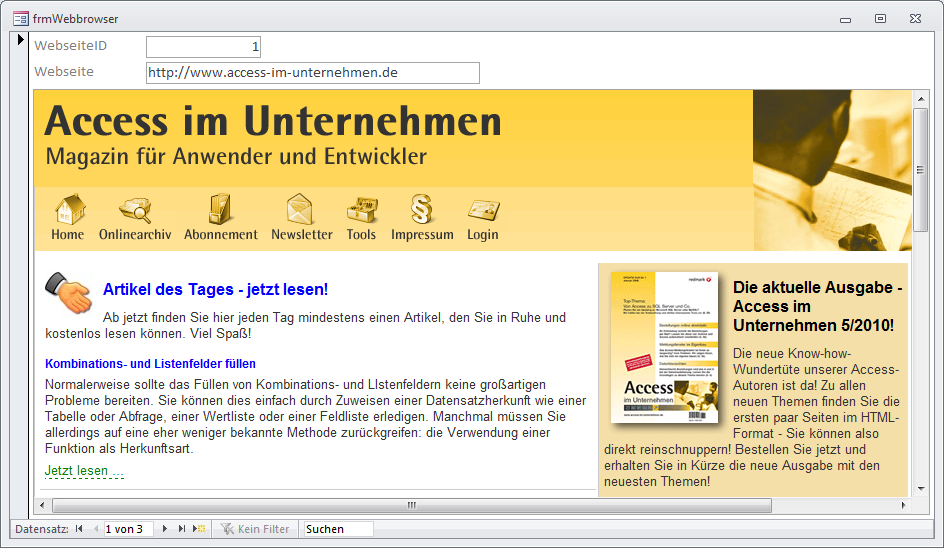Go to the next record arrow

[x=164, y=529]
